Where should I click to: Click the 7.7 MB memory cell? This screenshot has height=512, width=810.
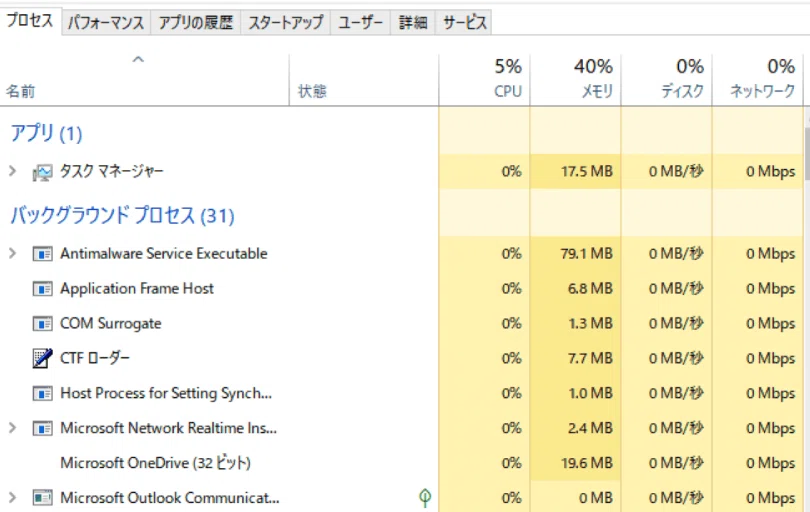pos(575,358)
